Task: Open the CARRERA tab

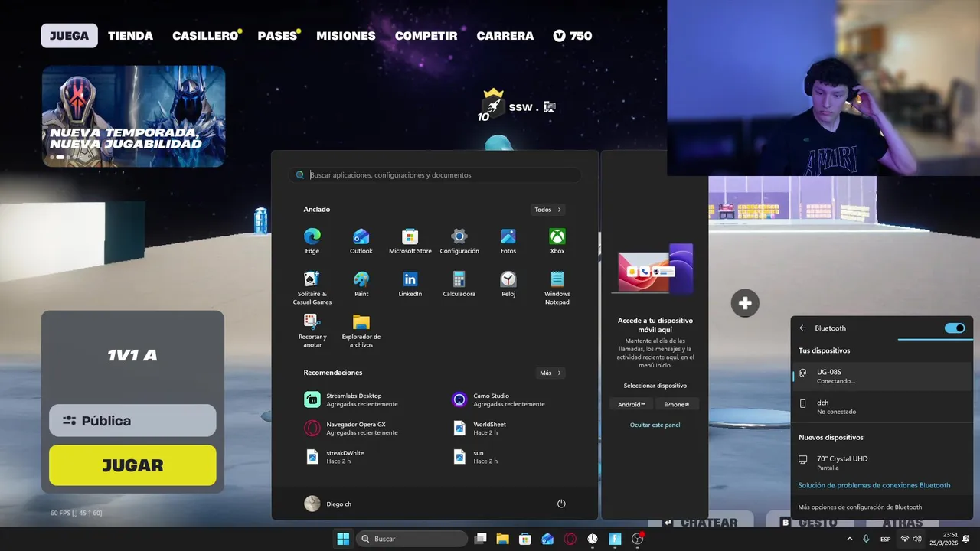Action: 505,36
